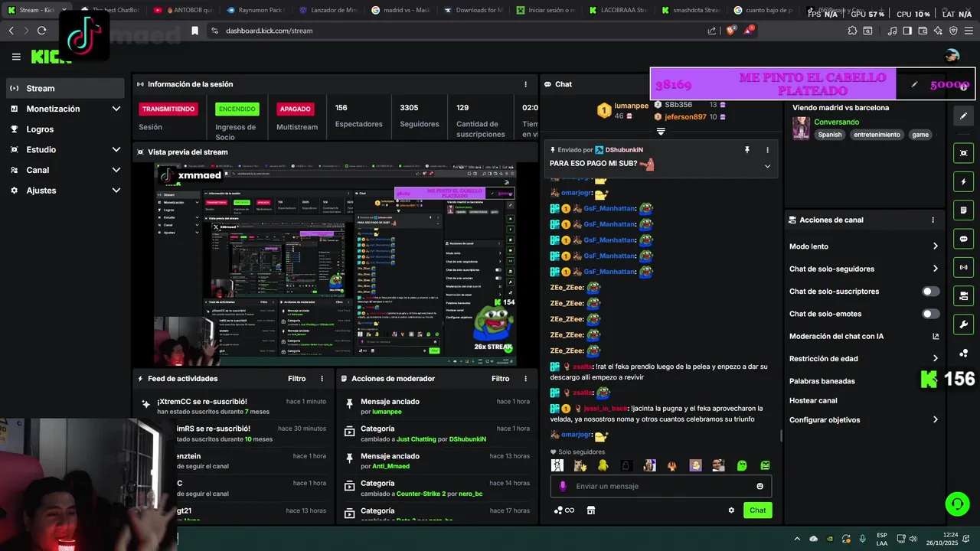Open user avatar menu top right
Viewport: 980px width, 551px height.
coord(952,56)
